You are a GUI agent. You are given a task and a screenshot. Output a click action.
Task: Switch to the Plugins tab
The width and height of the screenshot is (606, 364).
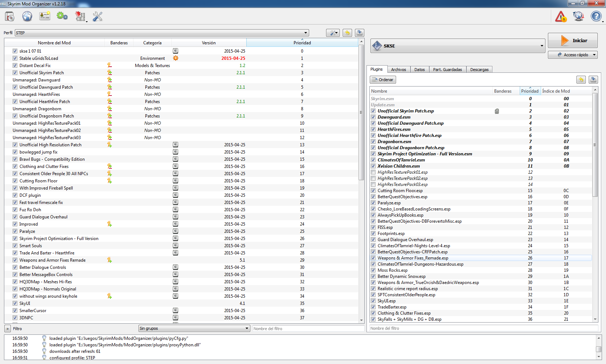(377, 69)
